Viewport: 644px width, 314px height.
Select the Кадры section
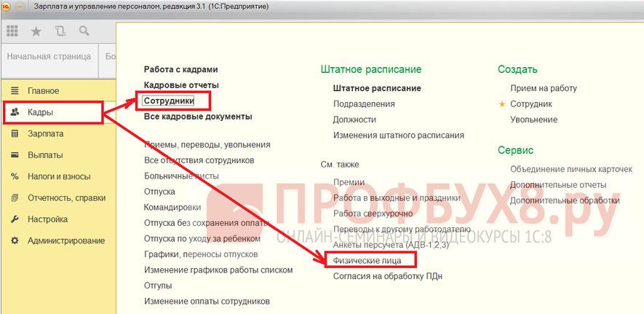point(40,112)
